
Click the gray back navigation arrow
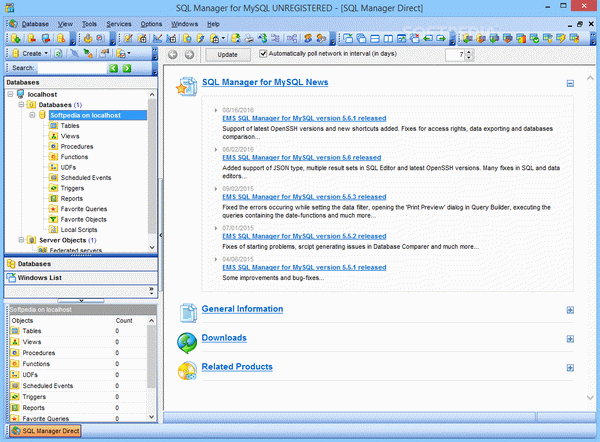pyautogui.click(x=173, y=55)
